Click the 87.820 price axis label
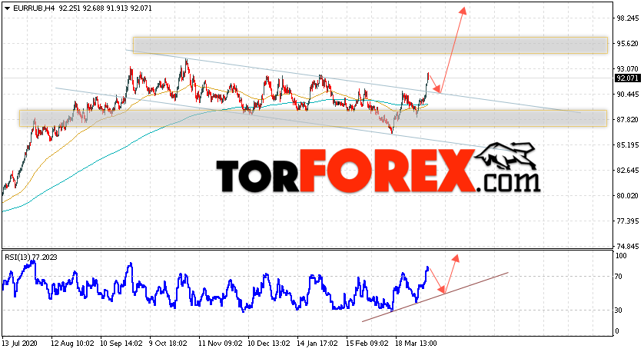The height and width of the screenshot is (352, 644). (628, 120)
